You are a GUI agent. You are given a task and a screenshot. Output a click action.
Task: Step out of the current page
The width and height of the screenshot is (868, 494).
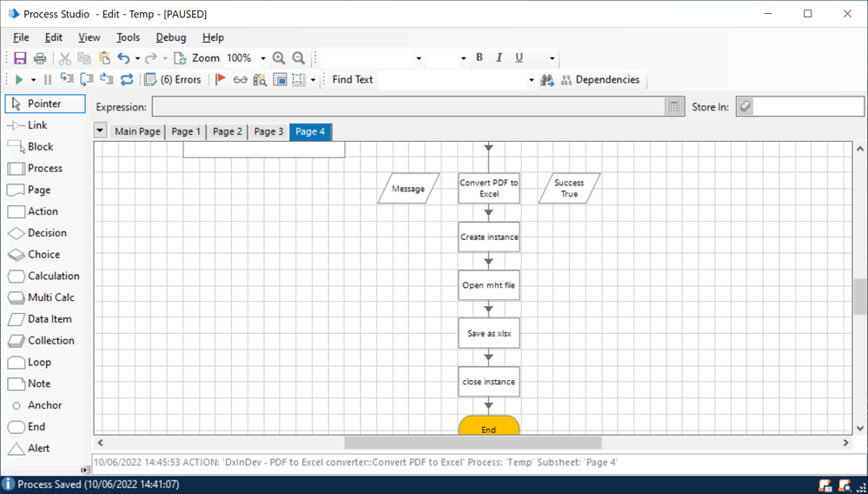click(x=106, y=80)
